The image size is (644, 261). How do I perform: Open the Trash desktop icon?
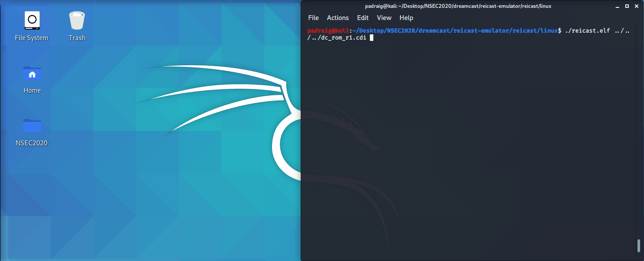tap(77, 20)
